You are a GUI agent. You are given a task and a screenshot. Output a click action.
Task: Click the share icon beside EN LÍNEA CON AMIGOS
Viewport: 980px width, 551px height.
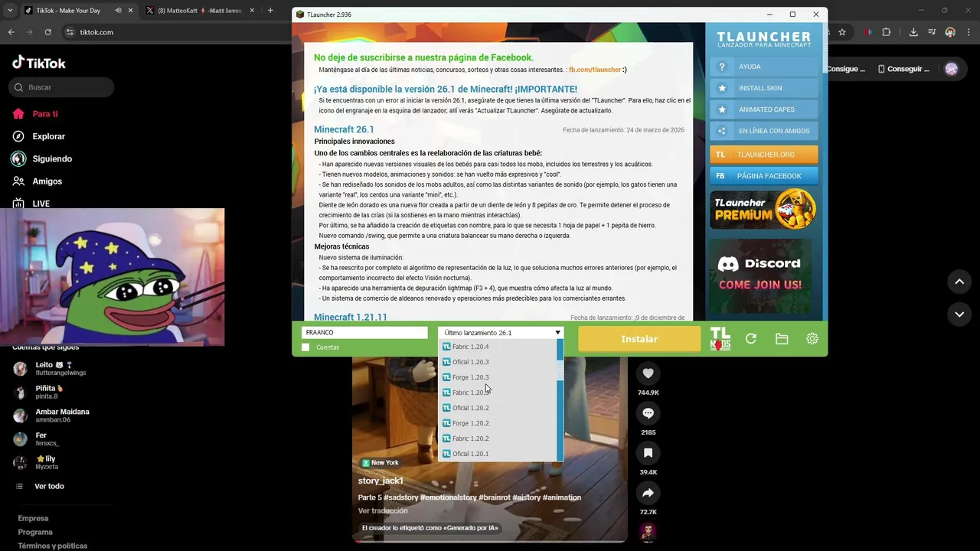pyautogui.click(x=721, y=131)
